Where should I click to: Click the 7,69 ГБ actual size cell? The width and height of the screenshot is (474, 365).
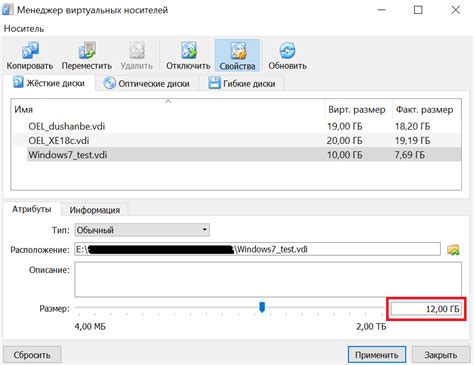pos(410,155)
